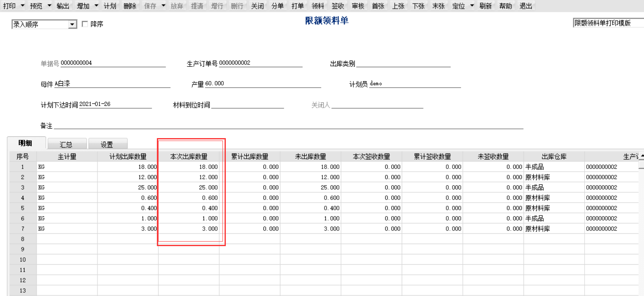This screenshot has height=296, width=644.
Task: Go to previous document with 上张
Action: point(398,6)
